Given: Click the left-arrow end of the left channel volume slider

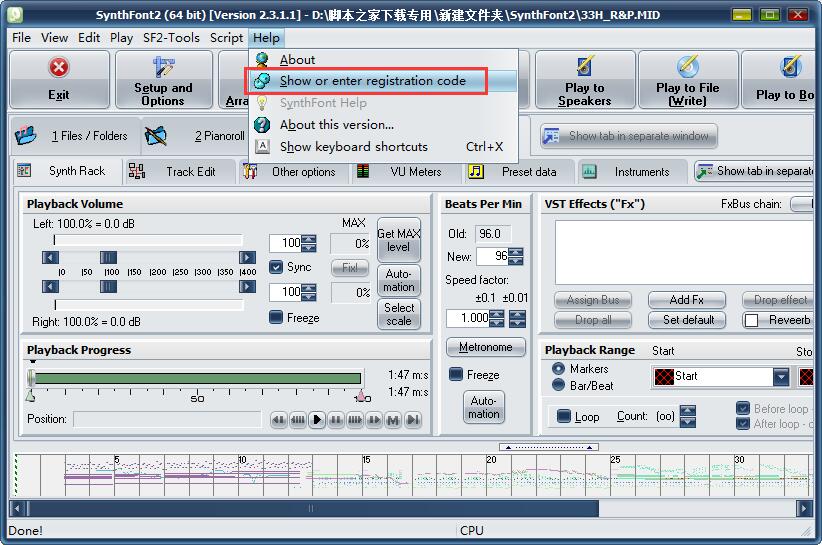Looking at the screenshot, I should click(x=50, y=257).
